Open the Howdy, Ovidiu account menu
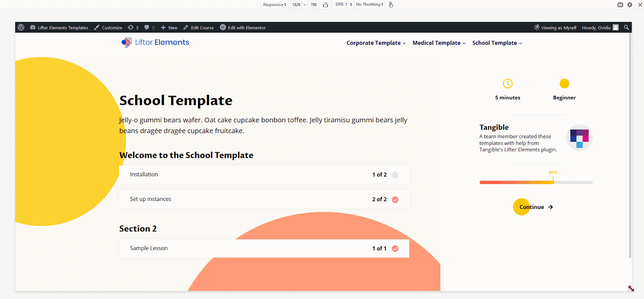Image resolution: width=644 pixels, height=299 pixels. coord(600,28)
